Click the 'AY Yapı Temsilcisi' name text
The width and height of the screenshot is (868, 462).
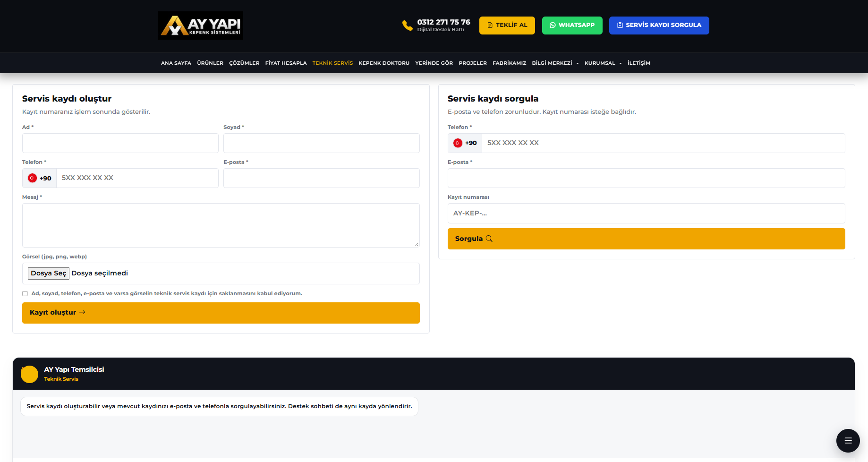tap(74, 369)
